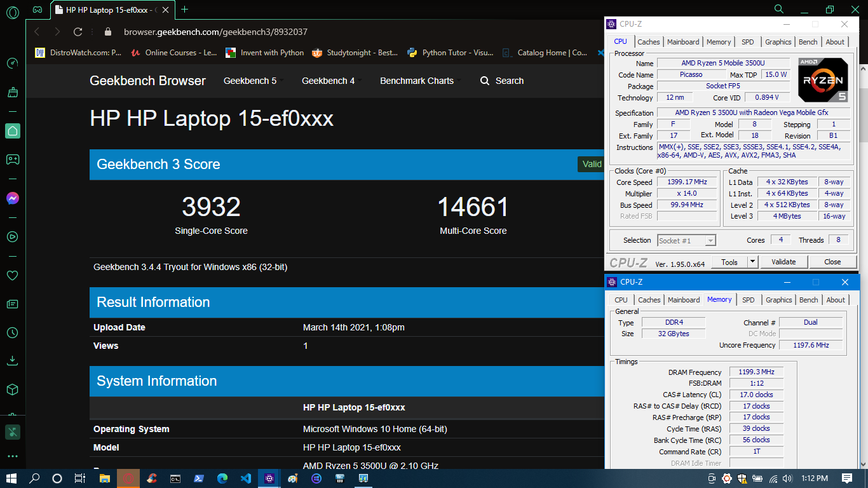Open Microsoft Edge from the taskbar
This screenshot has width=868, height=488.
point(222,478)
